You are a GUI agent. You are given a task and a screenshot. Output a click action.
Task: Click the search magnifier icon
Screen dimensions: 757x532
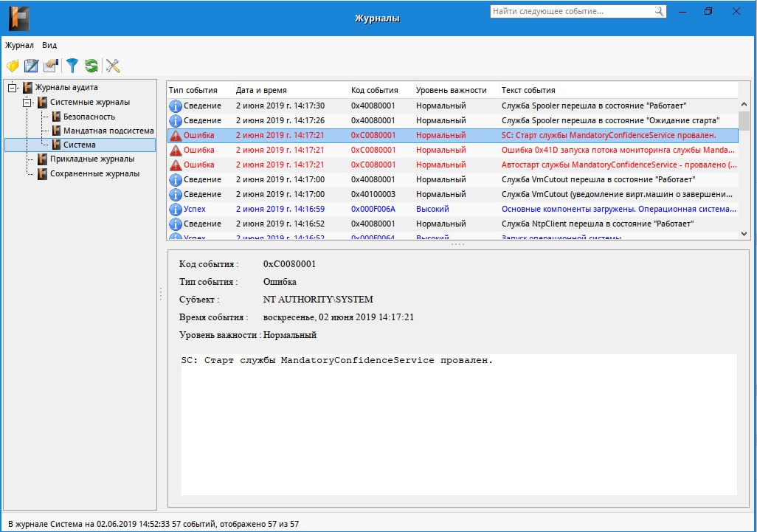click(x=659, y=11)
